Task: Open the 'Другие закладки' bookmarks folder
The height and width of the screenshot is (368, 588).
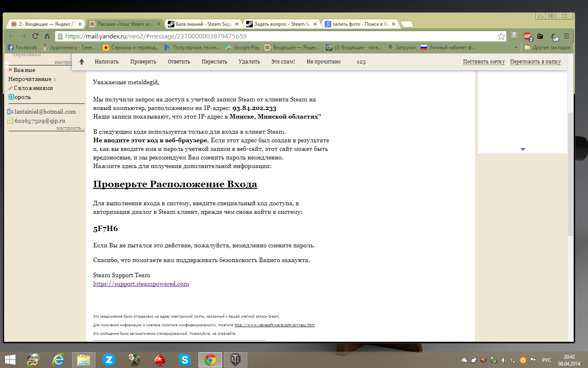Action: pos(547,47)
